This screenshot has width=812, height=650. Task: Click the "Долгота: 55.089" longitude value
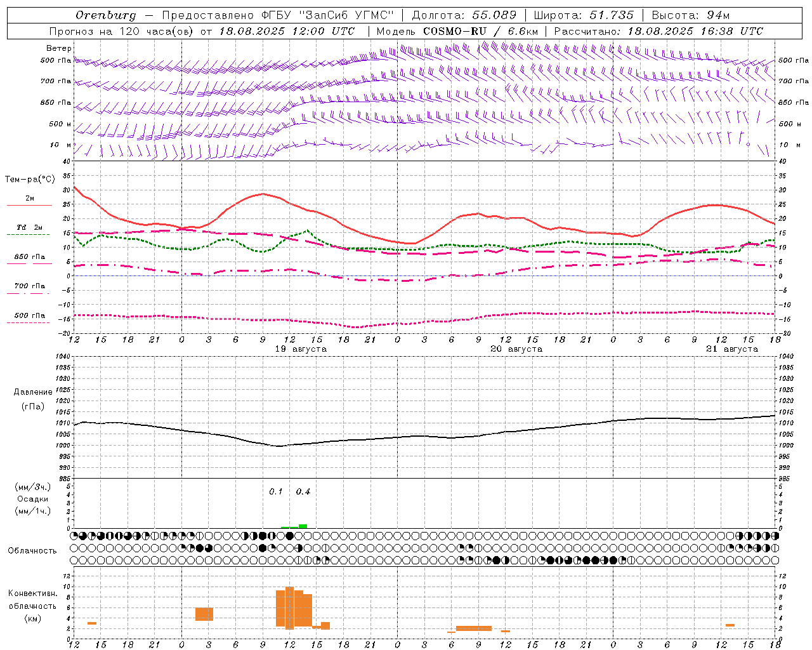click(464, 15)
